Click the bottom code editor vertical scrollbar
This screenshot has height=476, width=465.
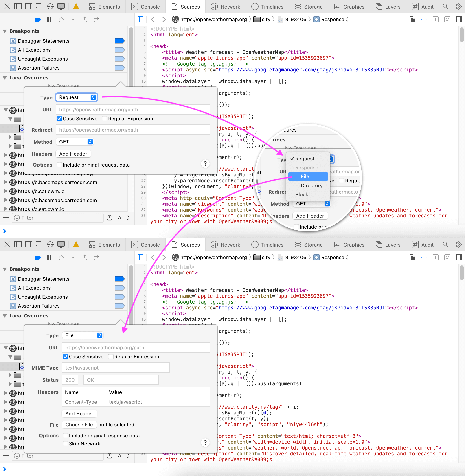pos(462,273)
